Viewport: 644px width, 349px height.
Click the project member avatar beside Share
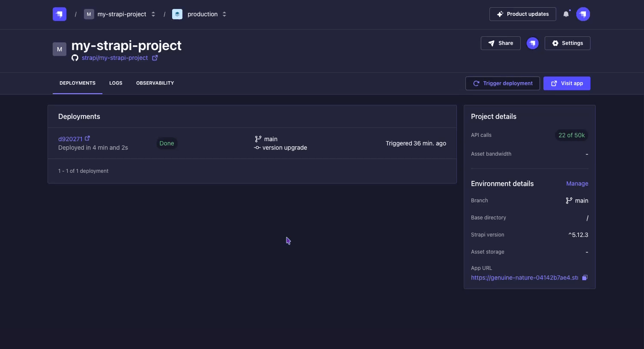(x=533, y=43)
